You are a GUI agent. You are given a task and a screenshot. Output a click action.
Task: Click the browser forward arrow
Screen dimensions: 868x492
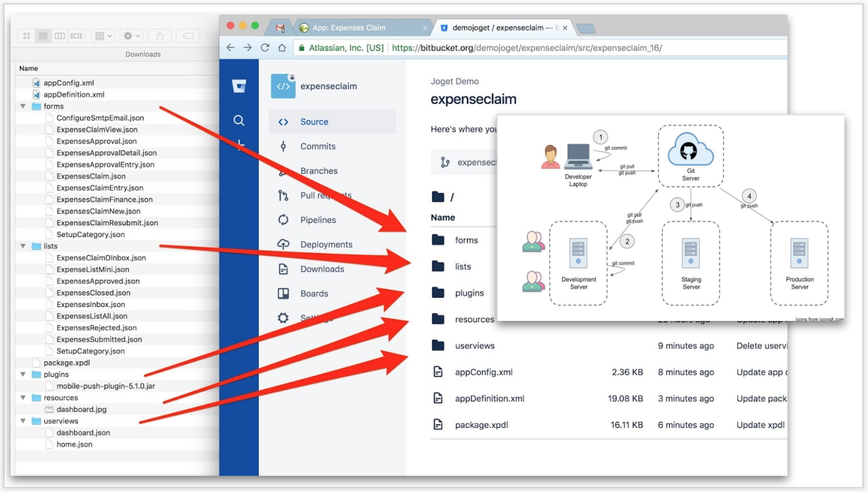[248, 48]
